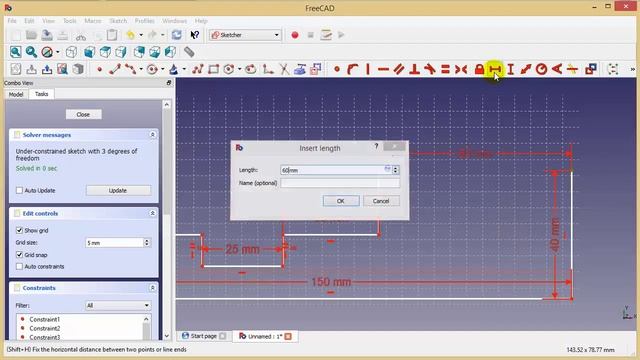Open the File menu
This screenshot has width=640, height=360.
tap(12, 21)
